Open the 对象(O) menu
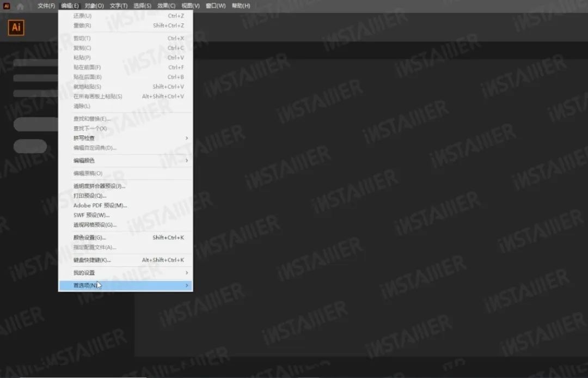The image size is (588, 378). click(94, 5)
